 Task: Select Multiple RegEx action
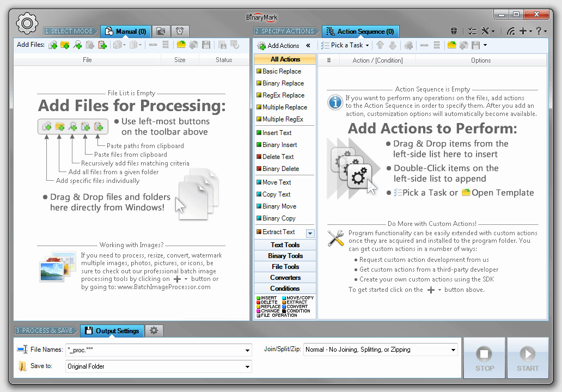click(280, 119)
